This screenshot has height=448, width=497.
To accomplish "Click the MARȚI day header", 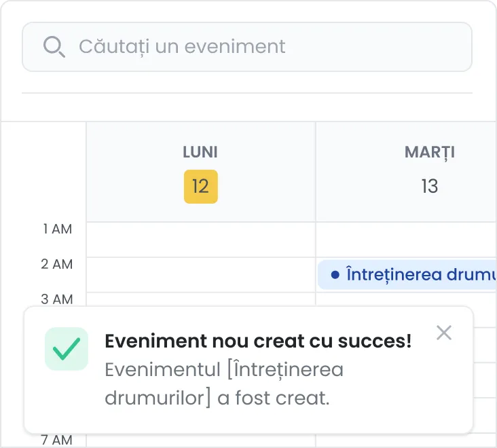I will [430, 153].
